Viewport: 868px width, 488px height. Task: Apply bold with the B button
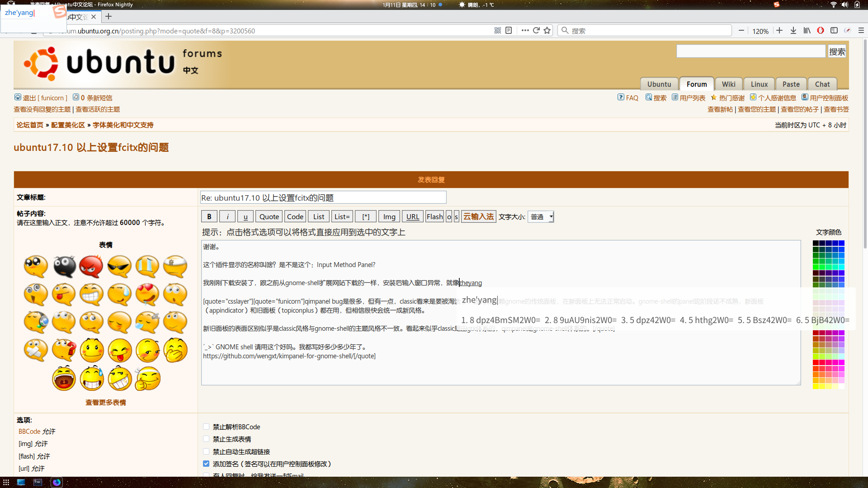pos(209,216)
